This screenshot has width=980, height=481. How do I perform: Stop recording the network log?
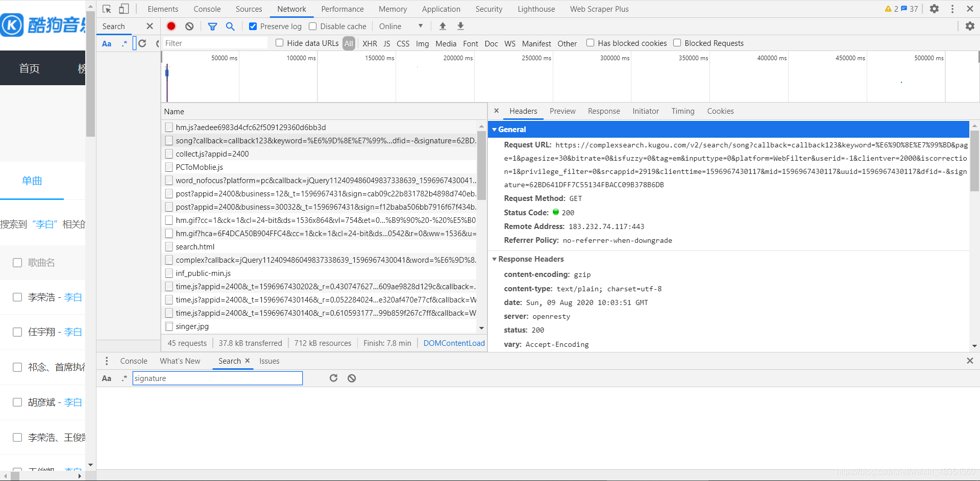pos(171,26)
